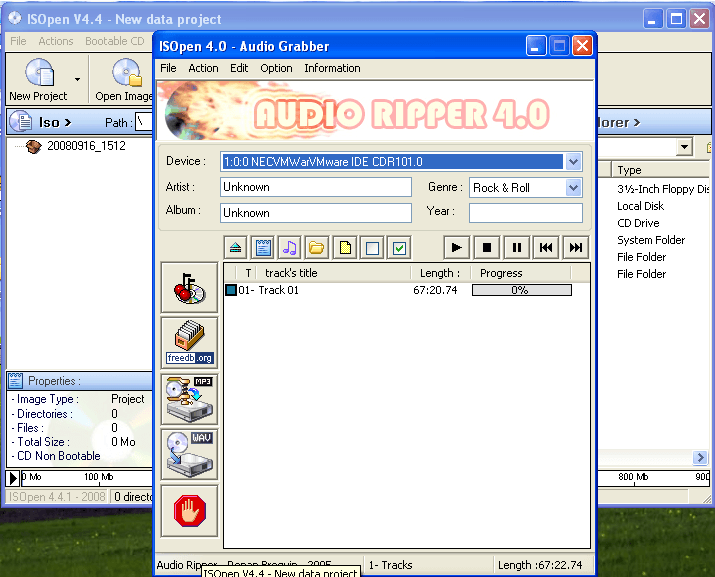Play the selected track
Viewport: 715px width, 577px height.
tap(456, 248)
